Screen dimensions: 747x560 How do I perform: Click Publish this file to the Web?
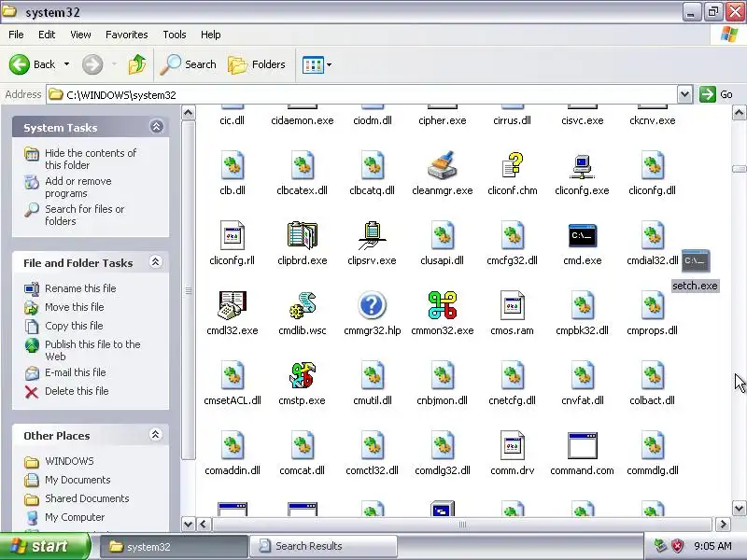[92, 350]
